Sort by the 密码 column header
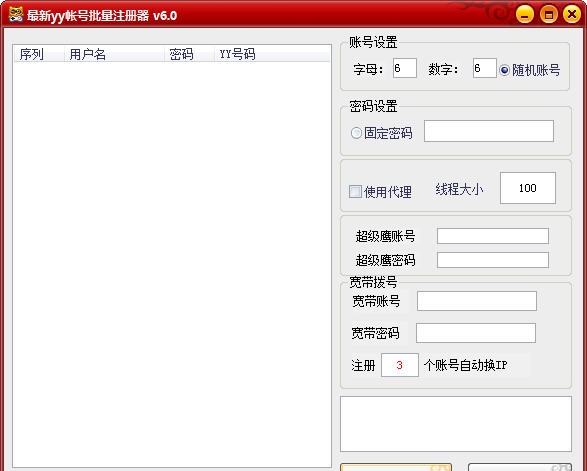The image size is (587, 471). 189,54
